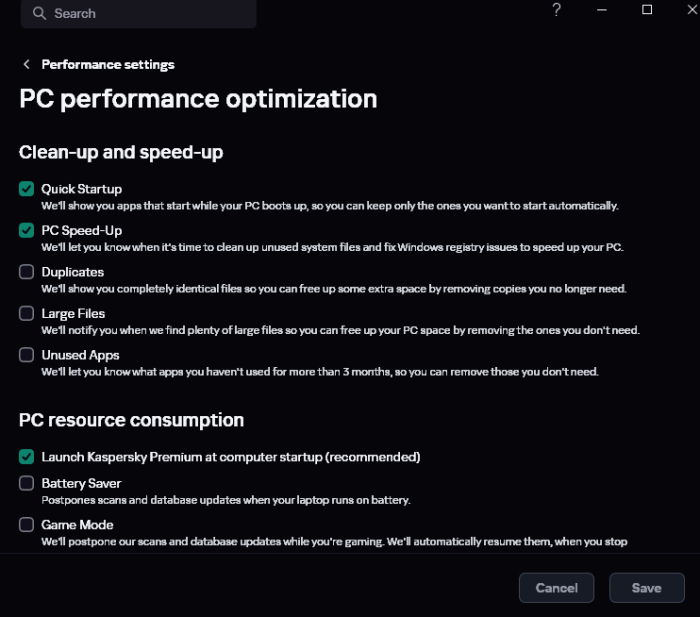The image size is (700, 617).
Task: Click the Game Mode option label
Action: [77, 525]
